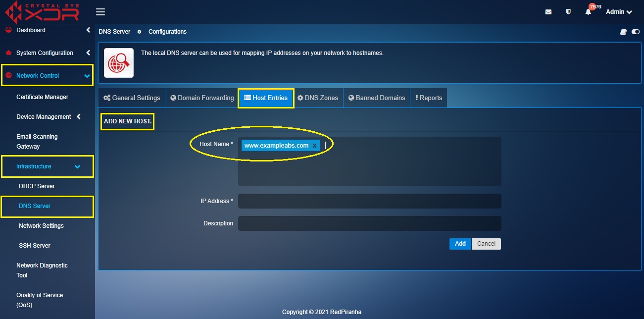
Task: Click the Dashboard gauge icon
Action: click(x=8, y=30)
